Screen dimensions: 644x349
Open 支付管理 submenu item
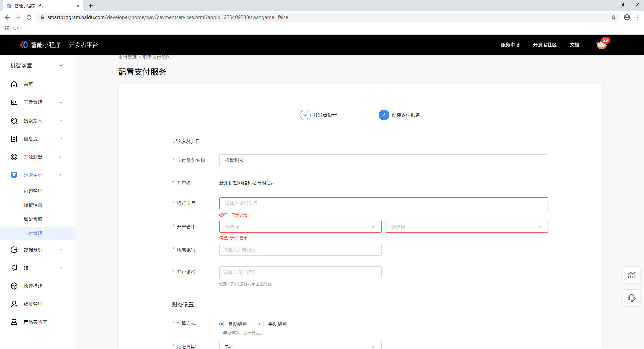(33, 233)
